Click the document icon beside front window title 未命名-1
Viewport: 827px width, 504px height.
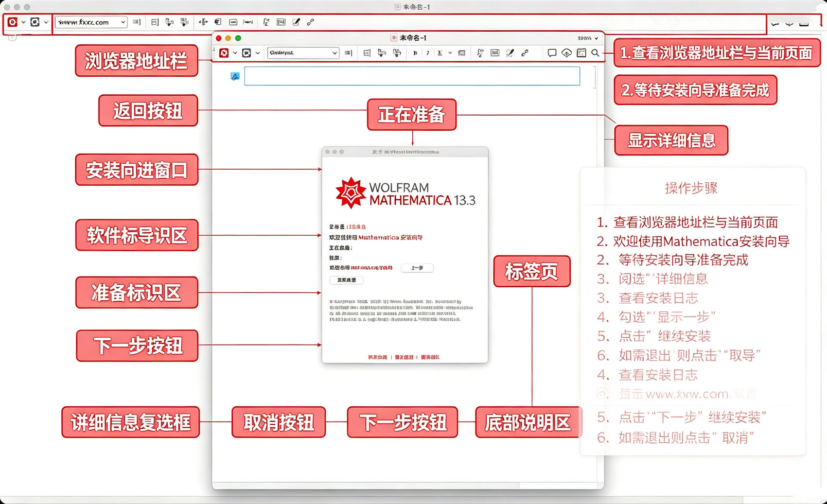[x=394, y=38]
